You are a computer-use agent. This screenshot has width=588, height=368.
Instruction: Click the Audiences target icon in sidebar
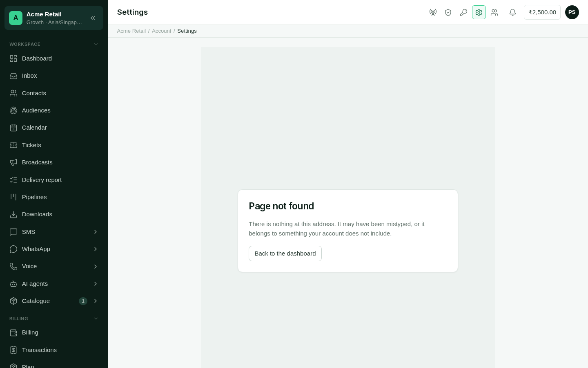click(x=13, y=110)
